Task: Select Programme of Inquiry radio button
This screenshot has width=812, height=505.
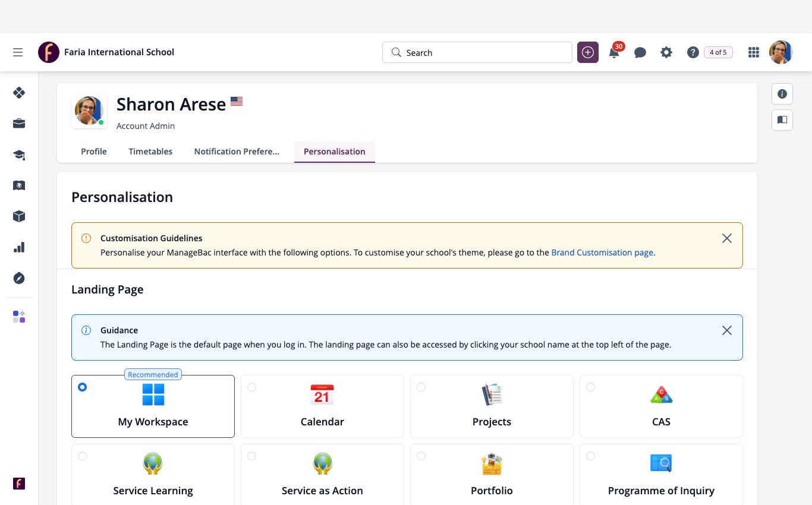Action: (x=590, y=456)
